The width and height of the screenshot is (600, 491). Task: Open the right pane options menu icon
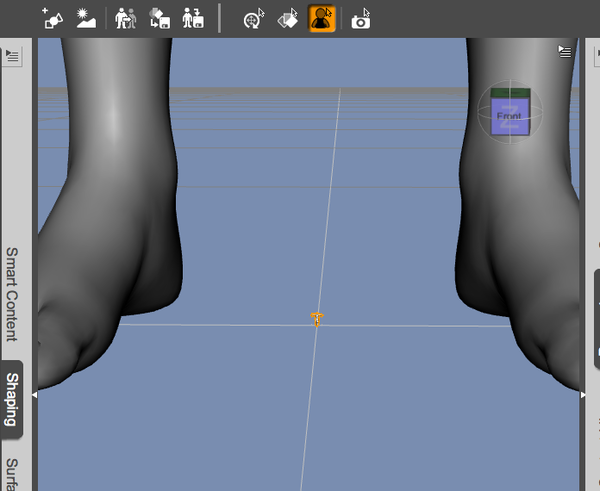pos(597,55)
